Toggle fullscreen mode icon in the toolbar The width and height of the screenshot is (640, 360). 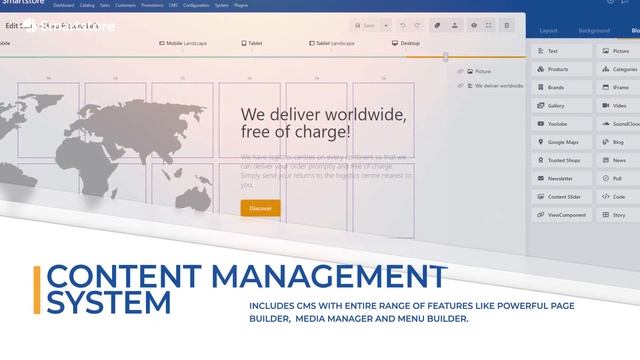[x=489, y=25]
